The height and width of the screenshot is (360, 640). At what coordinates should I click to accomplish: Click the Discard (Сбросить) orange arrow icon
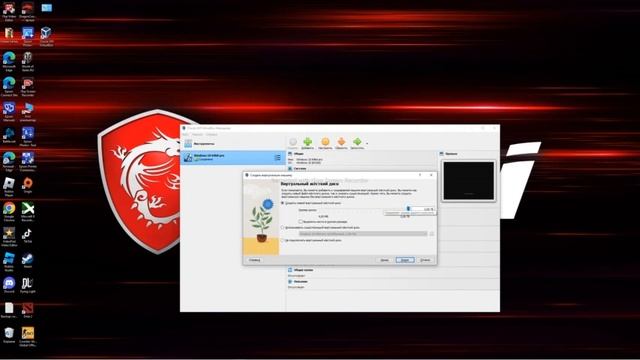click(x=341, y=142)
